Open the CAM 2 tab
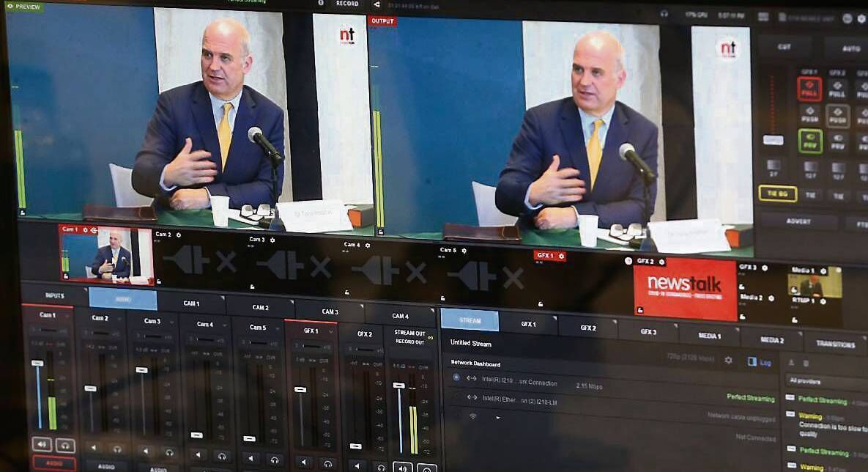Viewport: 868px width, 472px height. coord(260,307)
